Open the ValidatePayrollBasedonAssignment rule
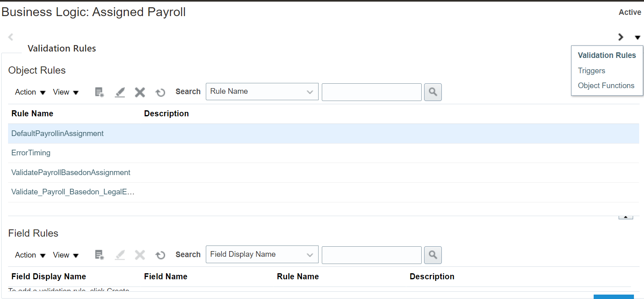 (70, 173)
